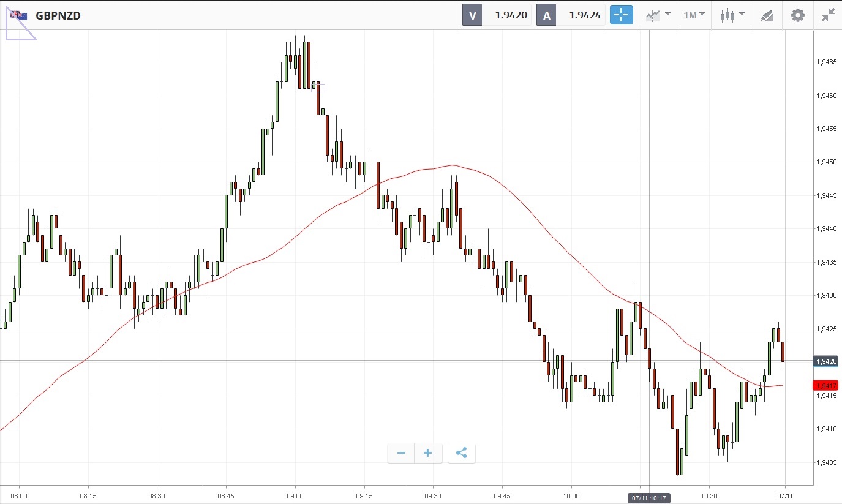Click the GBPNZD symbol name
Viewport: 842px width, 504px height.
(58, 15)
